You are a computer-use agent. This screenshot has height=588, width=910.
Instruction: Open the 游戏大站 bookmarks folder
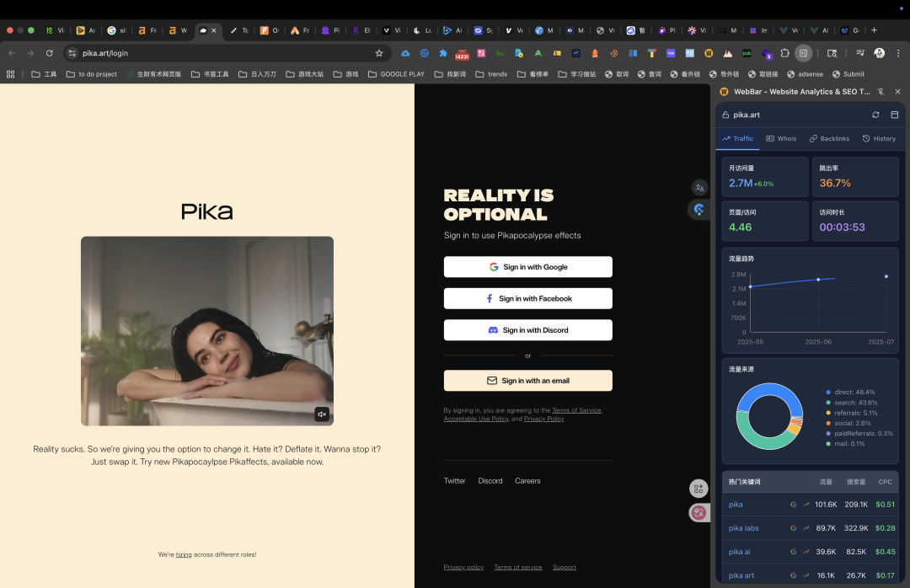tap(305, 74)
